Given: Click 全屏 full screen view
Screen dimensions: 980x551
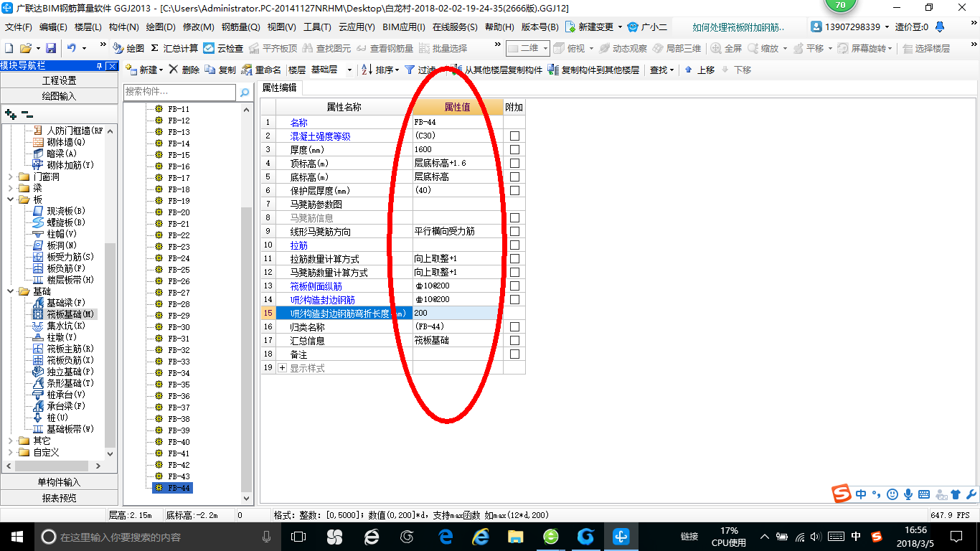Looking at the screenshot, I should pyautogui.click(x=726, y=48).
